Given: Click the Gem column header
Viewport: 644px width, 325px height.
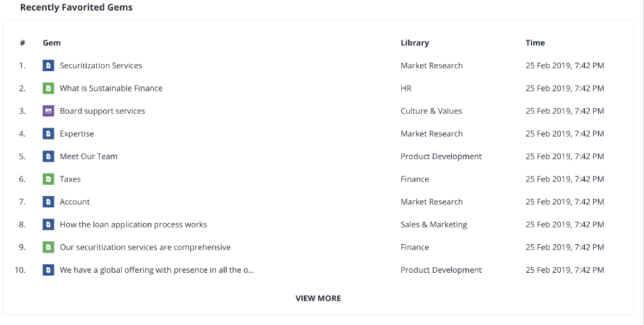Looking at the screenshot, I should (x=52, y=43).
